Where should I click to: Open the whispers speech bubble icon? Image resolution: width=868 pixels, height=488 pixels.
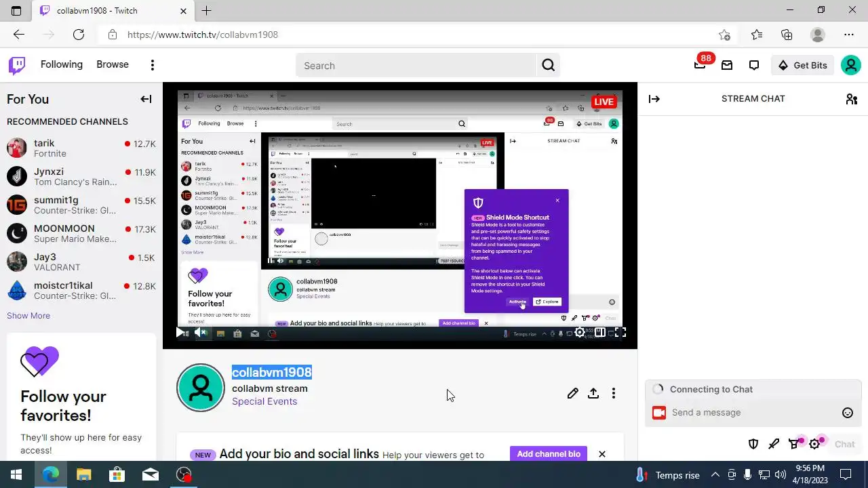click(754, 65)
